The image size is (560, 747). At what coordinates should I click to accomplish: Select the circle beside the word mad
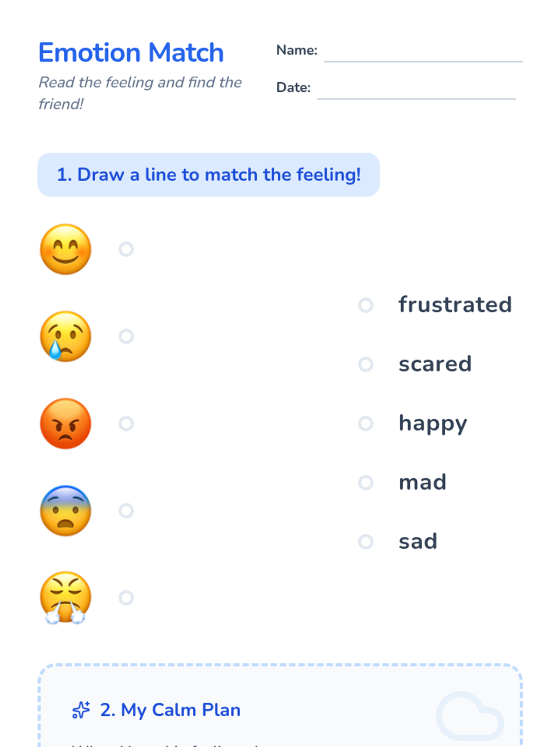pyautogui.click(x=365, y=482)
